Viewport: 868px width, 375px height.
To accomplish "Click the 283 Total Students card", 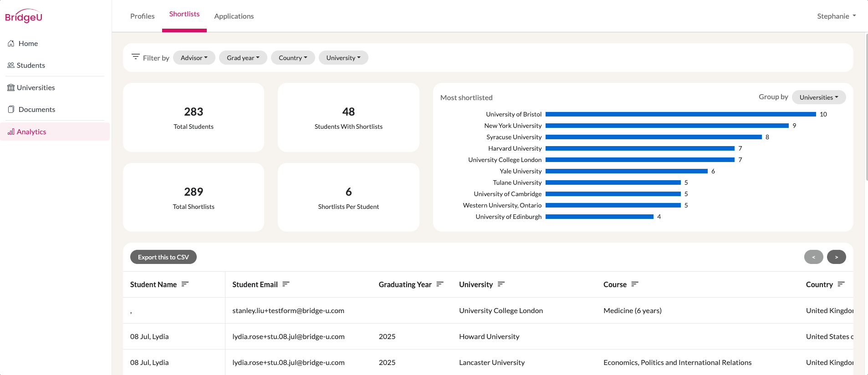I will 194,117.
